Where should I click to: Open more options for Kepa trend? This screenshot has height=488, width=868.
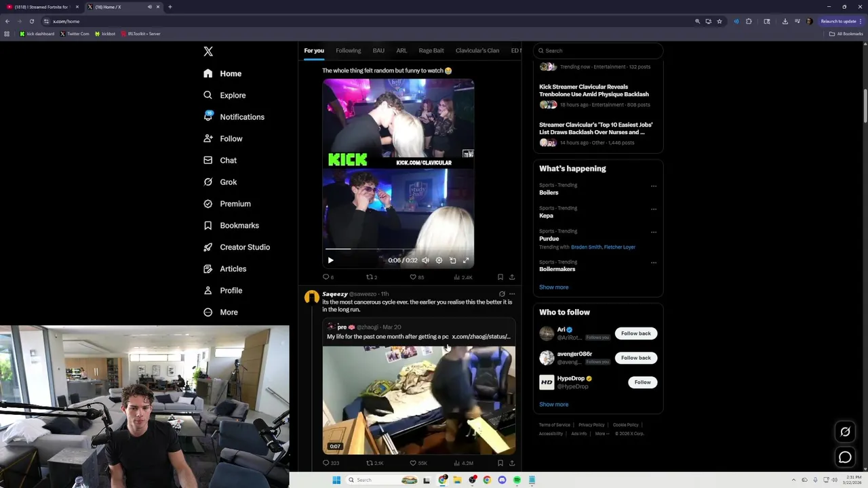(x=654, y=209)
